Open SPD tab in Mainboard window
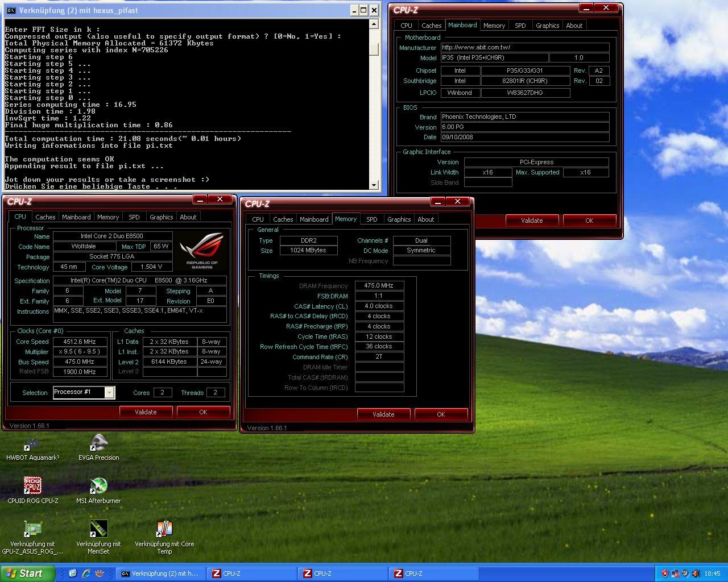Image resolution: width=728 pixels, height=582 pixels. pyautogui.click(x=520, y=26)
